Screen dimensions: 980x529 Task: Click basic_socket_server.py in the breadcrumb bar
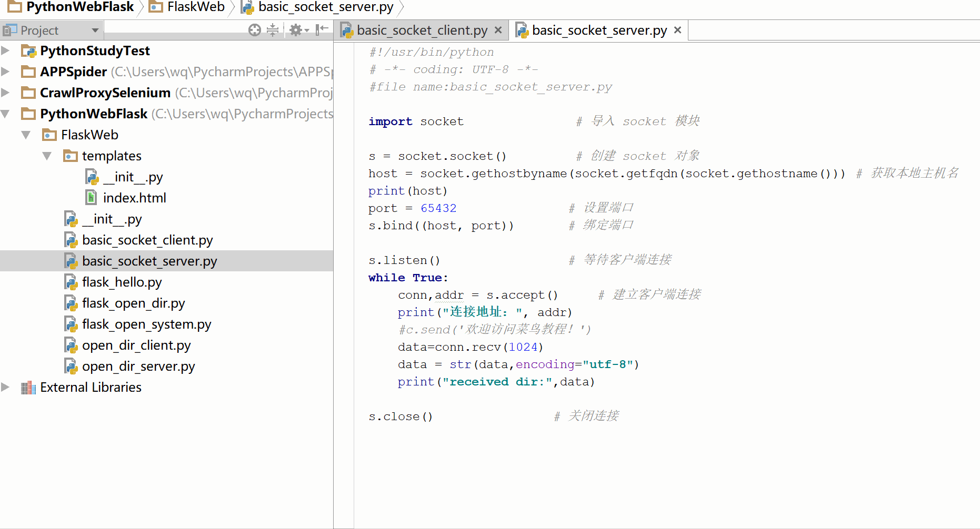point(326,7)
